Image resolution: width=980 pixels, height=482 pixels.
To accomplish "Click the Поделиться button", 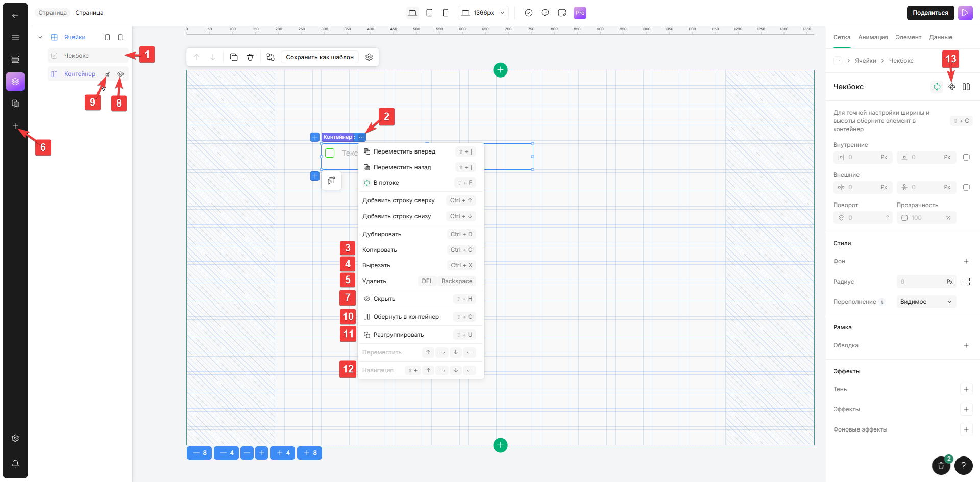I will click(930, 13).
